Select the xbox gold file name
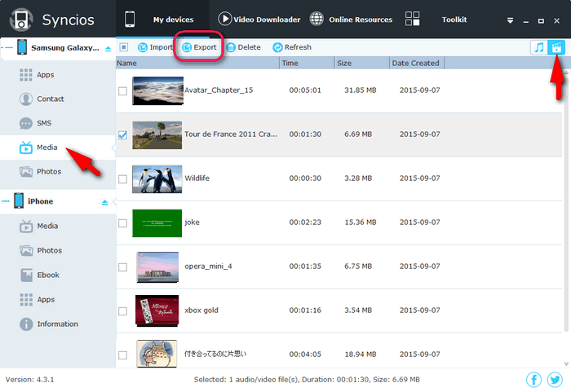 (201, 311)
